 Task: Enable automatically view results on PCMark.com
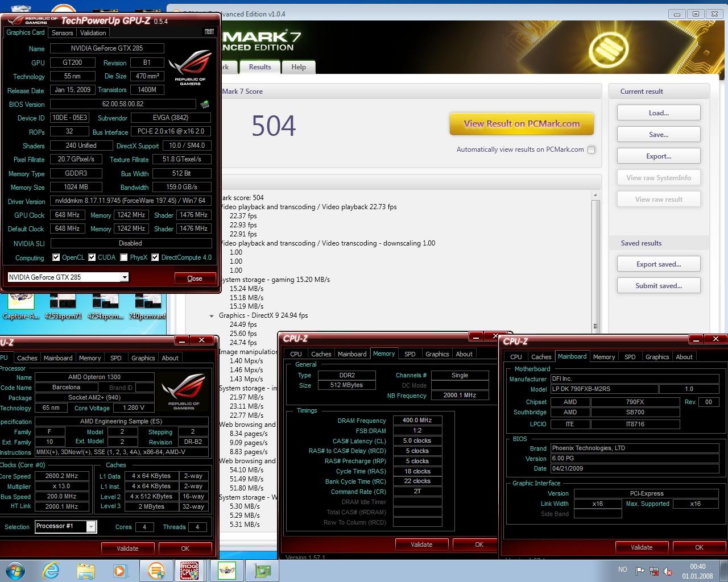[591, 149]
